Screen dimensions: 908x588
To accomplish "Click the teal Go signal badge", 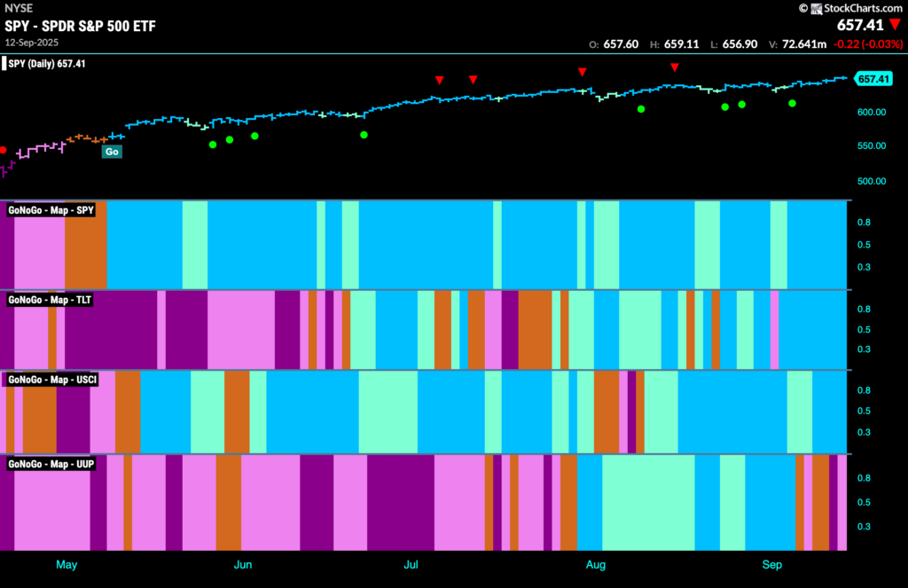I will click(x=112, y=152).
